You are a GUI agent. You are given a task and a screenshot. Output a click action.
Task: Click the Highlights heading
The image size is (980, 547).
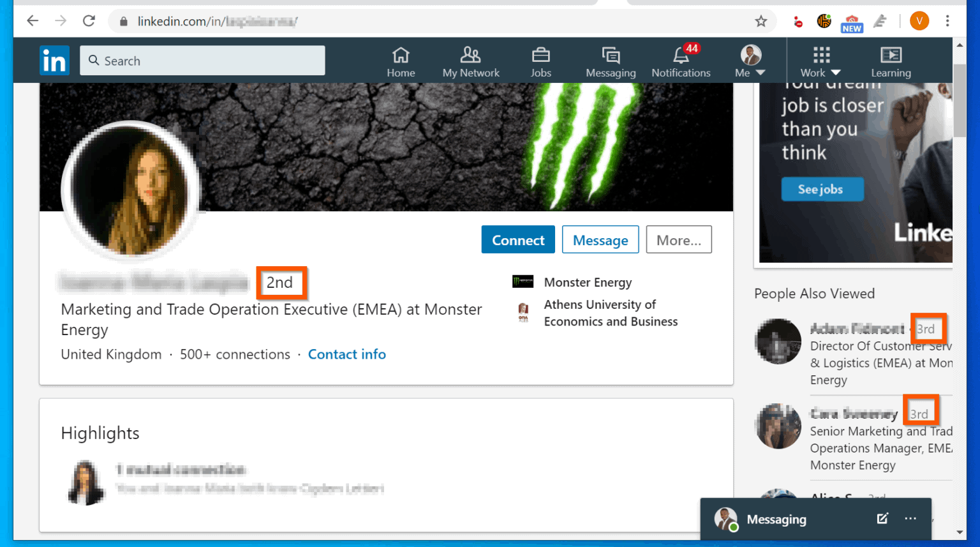100,433
